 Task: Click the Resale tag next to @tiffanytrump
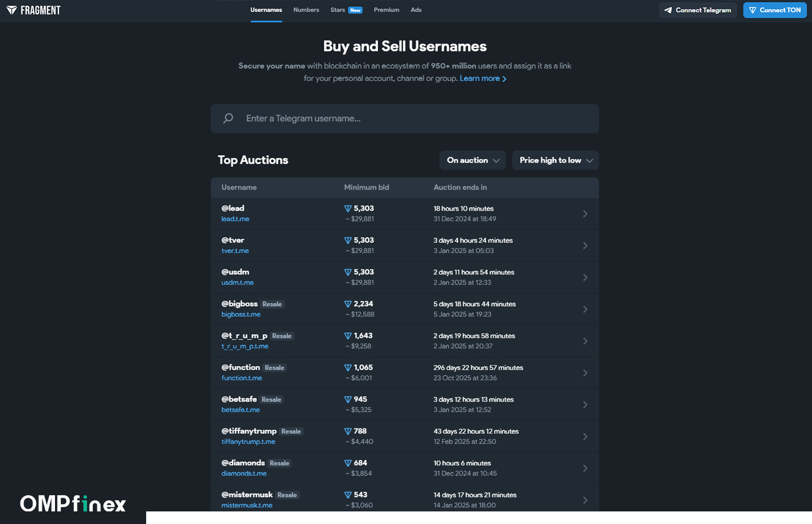(x=291, y=432)
